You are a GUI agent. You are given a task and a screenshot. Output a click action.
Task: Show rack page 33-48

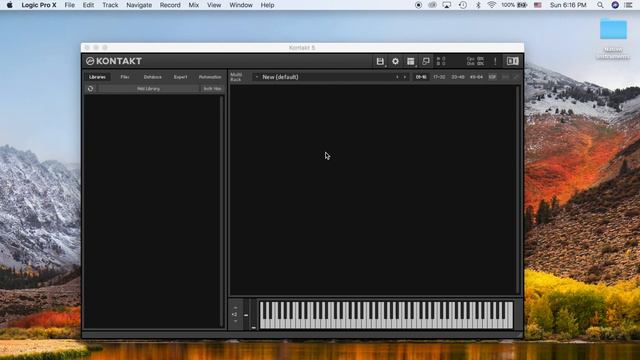[458, 77]
